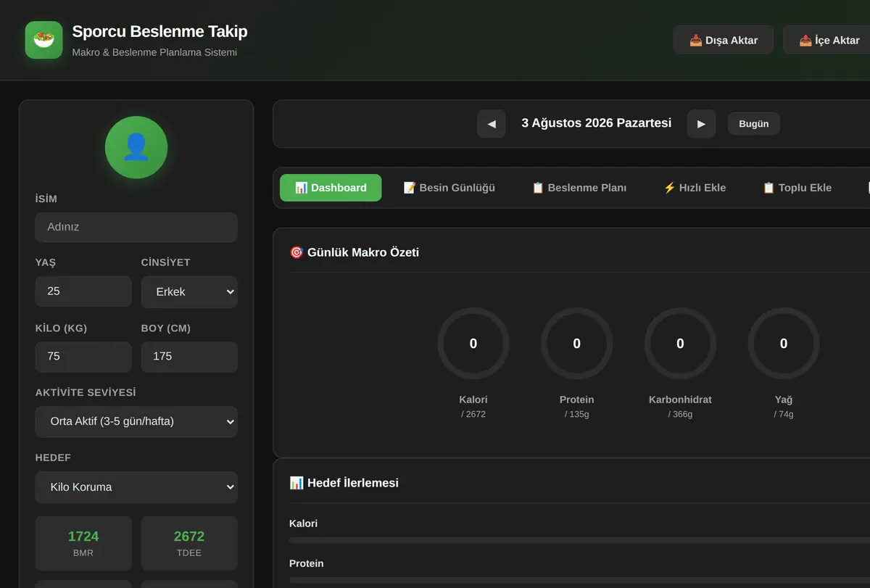Click the Kalori progress bar
This screenshot has height=588, width=870.
(x=579, y=540)
